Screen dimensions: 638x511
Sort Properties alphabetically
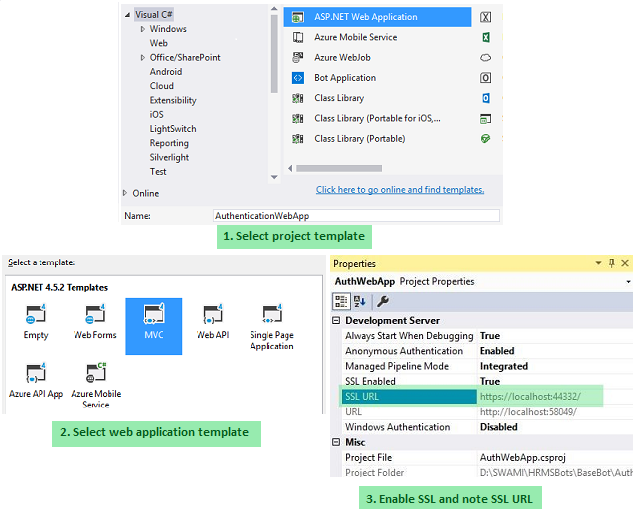(360, 301)
